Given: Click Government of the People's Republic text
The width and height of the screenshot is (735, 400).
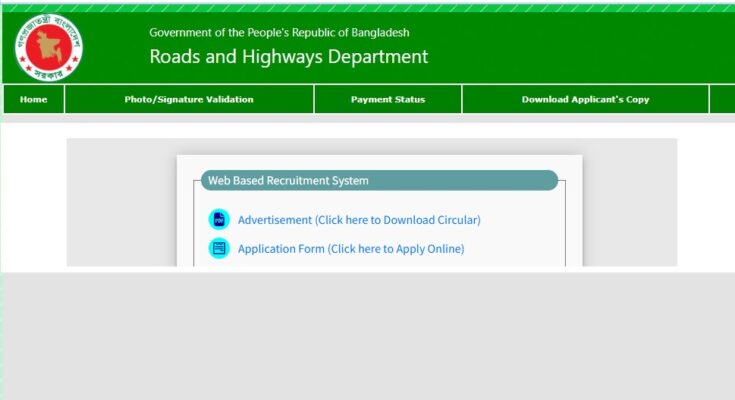Looking at the screenshot, I should pyautogui.click(x=279, y=33).
